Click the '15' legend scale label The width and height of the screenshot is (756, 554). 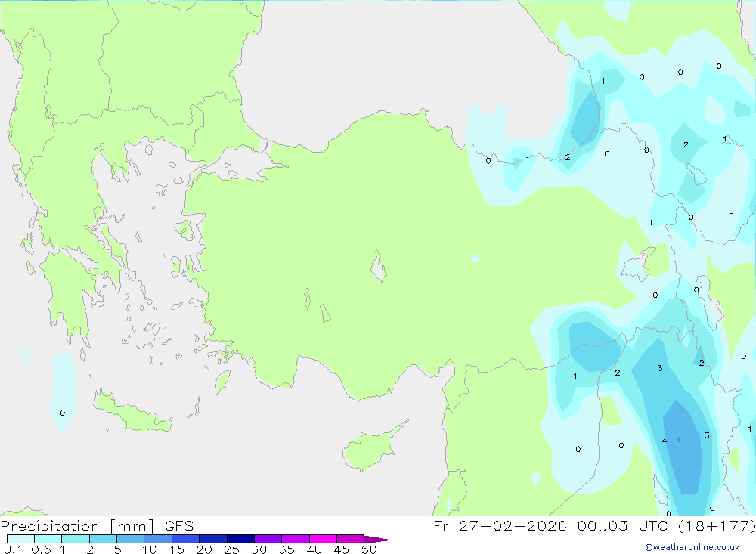click(177, 549)
